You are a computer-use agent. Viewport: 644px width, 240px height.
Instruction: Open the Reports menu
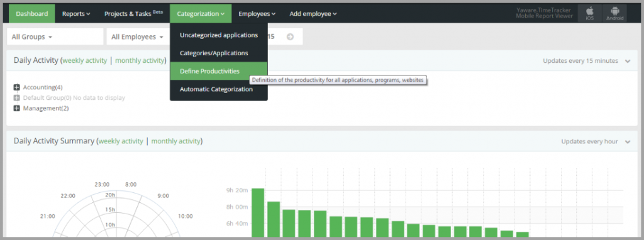(x=76, y=14)
